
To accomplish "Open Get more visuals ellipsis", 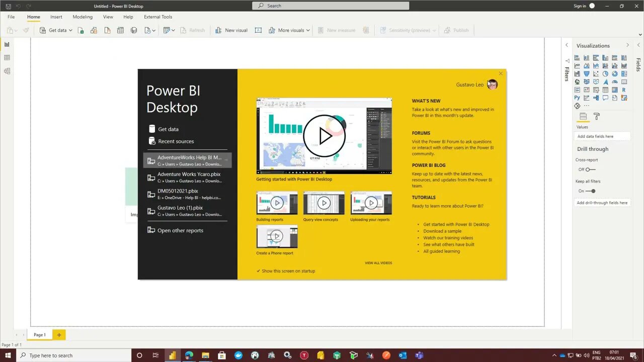I will [587, 106].
